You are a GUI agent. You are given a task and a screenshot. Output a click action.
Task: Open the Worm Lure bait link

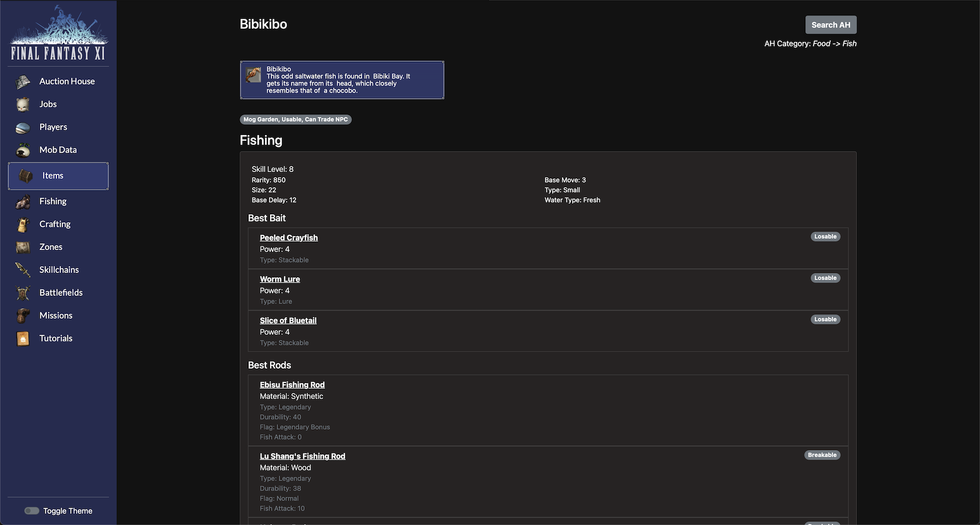pyautogui.click(x=280, y=279)
